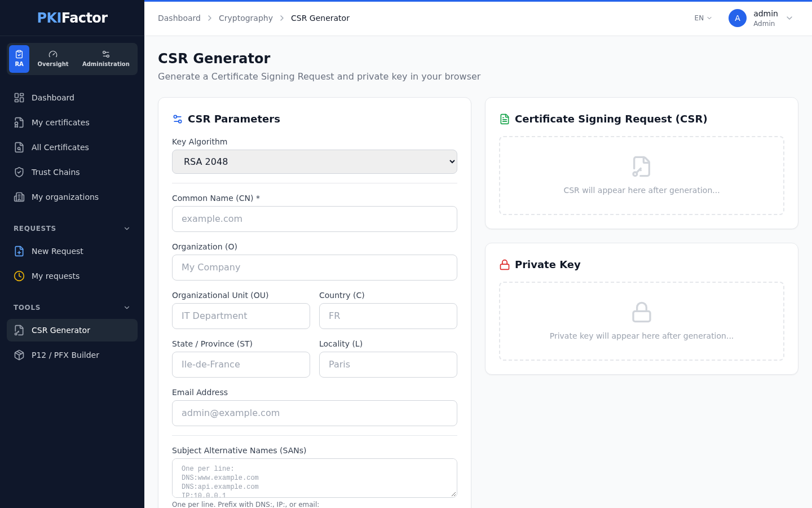812x508 pixels.
Task: Open the Dashboard sidebar item
Action: 72,98
